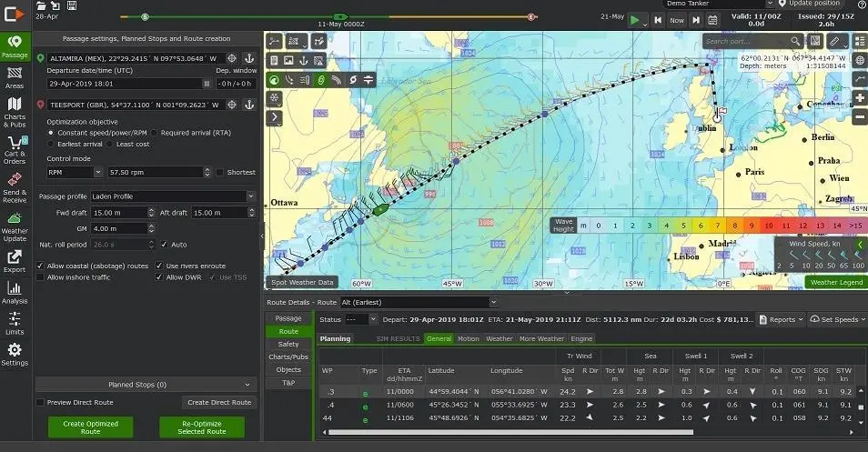Screen dimensions: 868x452
Task: Toggle Preview Direct Route checkbox
Action: [40, 403]
